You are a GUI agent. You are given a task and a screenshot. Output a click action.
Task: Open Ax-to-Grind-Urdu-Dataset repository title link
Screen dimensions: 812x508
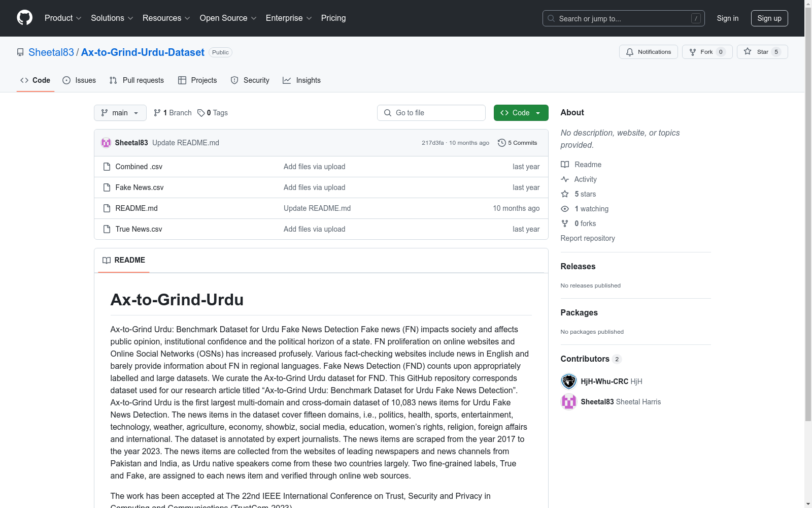143,52
